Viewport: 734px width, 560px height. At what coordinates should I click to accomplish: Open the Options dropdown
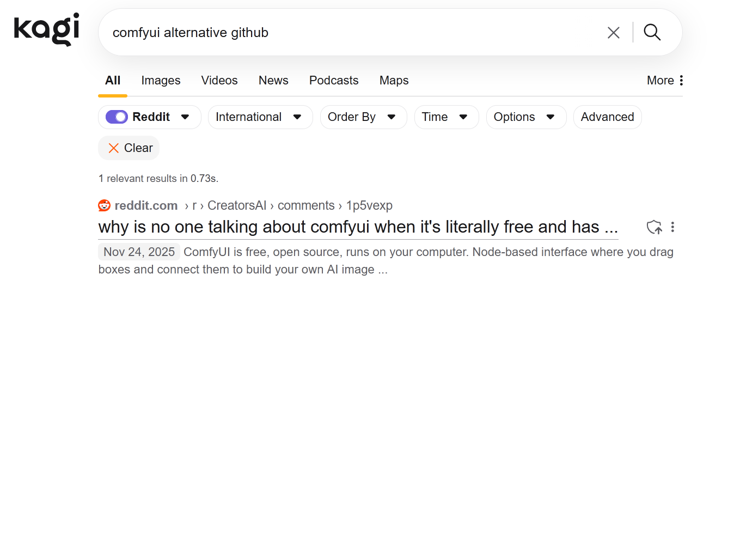(526, 117)
